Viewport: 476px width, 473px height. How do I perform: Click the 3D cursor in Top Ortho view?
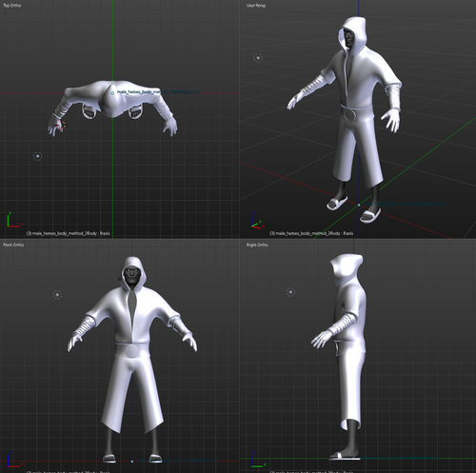click(62, 126)
